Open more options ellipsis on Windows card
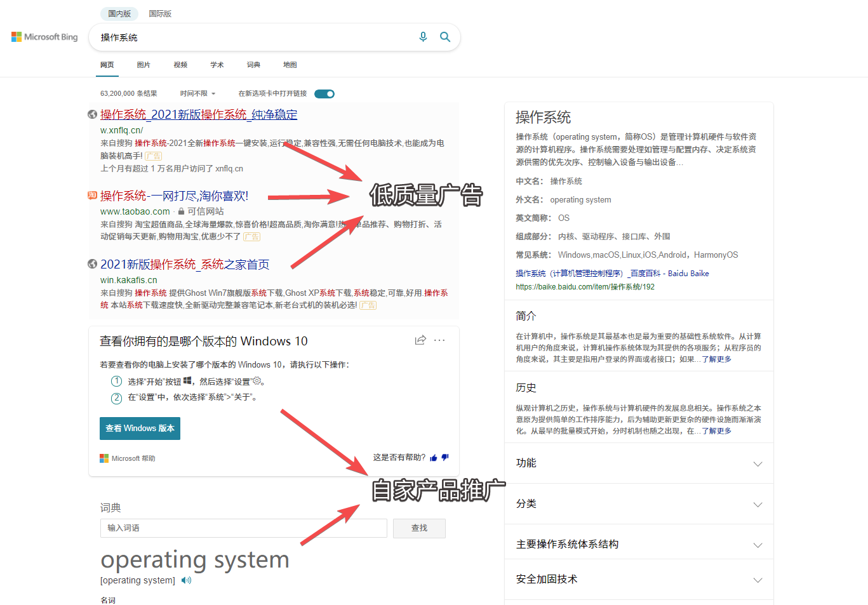 tap(439, 340)
